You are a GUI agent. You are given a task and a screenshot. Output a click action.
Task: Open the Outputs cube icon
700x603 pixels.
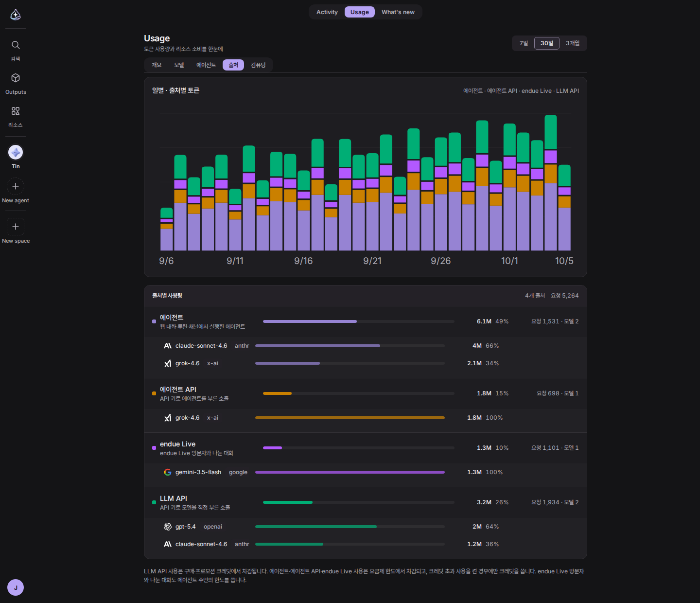click(16, 78)
